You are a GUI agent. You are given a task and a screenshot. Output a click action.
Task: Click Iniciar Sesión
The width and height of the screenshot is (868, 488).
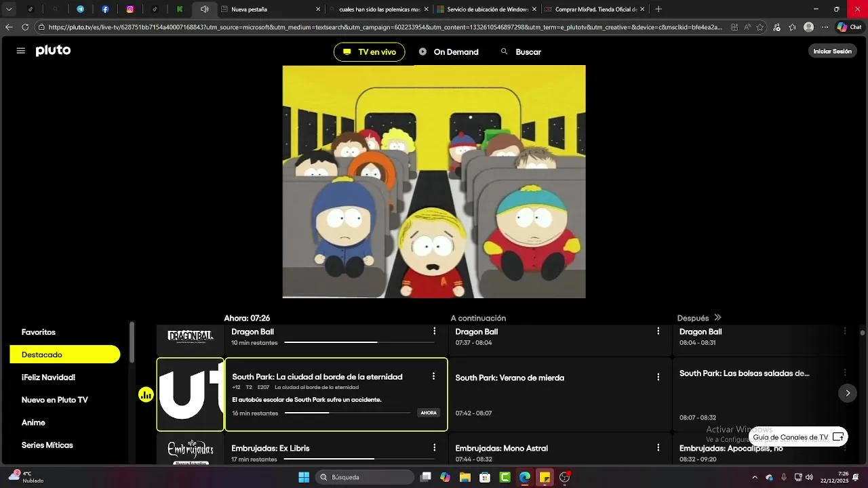click(x=832, y=52)
